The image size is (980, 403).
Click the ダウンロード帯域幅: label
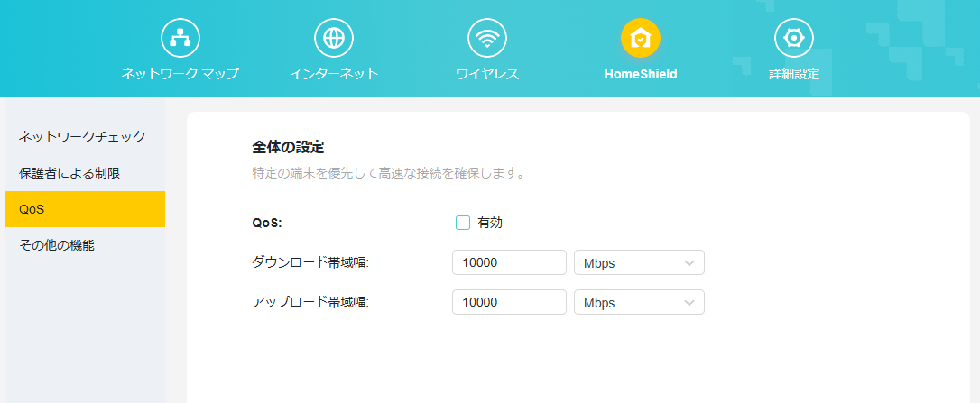click(x=310, y=262)
